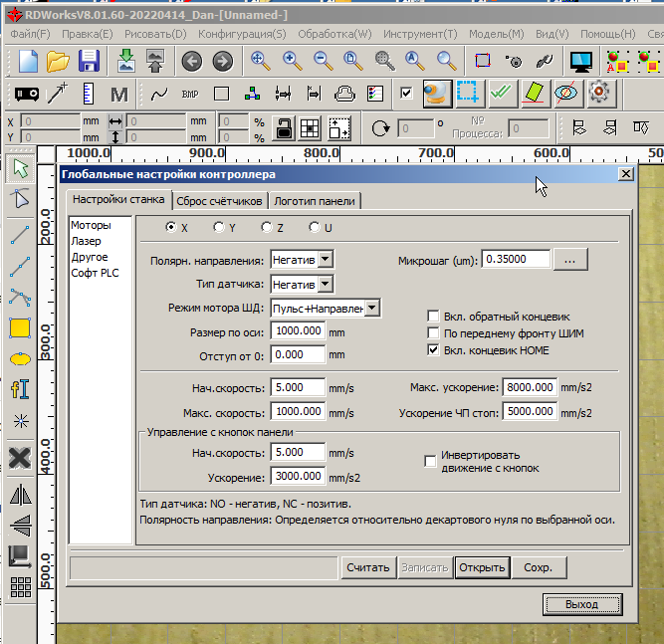The height and width of the screenshot is (644, 664).
Task: Select the ellipse drawing tool in left toolbar
Action: coord(19,358)
